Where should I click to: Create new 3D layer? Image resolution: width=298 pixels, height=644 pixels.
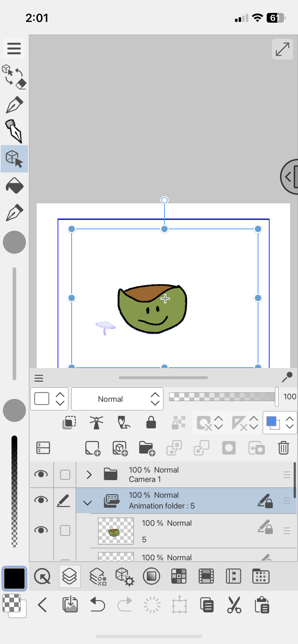tap(120, 448)
